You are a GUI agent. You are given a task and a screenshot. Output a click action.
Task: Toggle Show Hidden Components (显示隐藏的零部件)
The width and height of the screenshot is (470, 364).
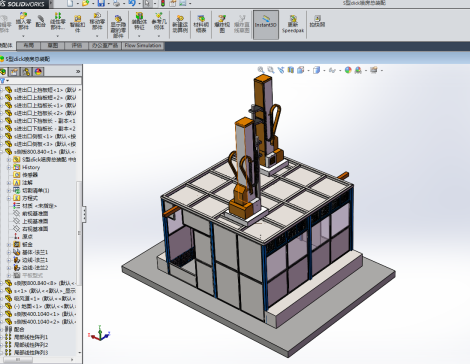118,26
